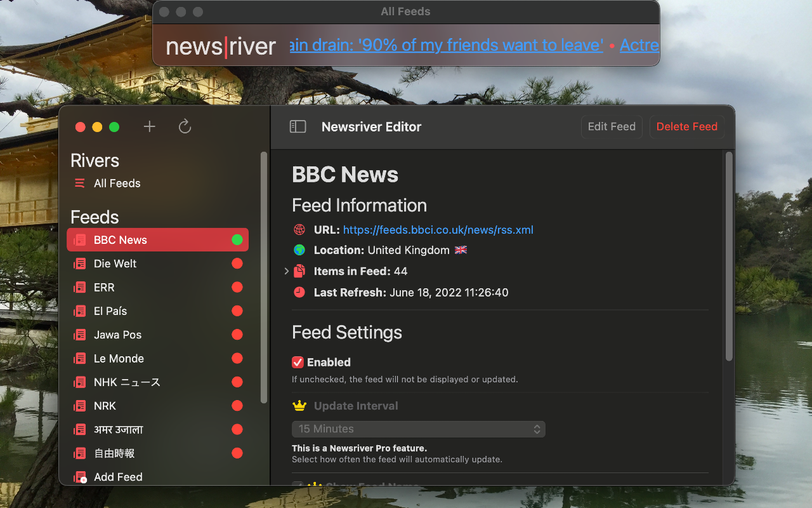Click the 'Items in Feed: 44' text

360,271
